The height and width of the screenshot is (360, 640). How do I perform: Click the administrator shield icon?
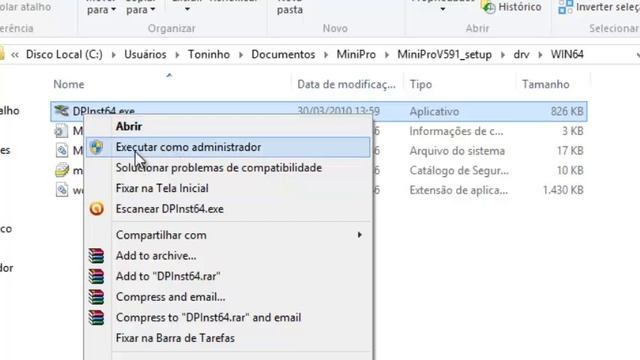coord(97,147)
